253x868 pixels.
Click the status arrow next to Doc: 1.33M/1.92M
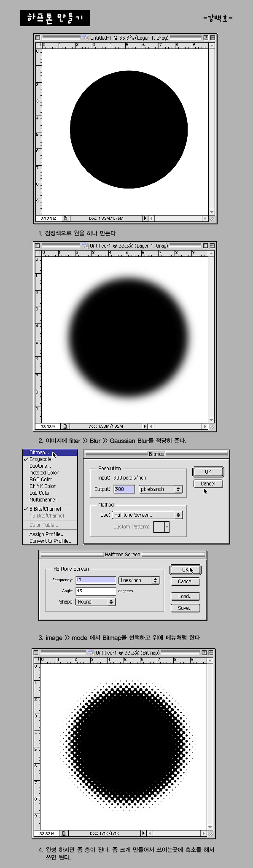point(145,426)
